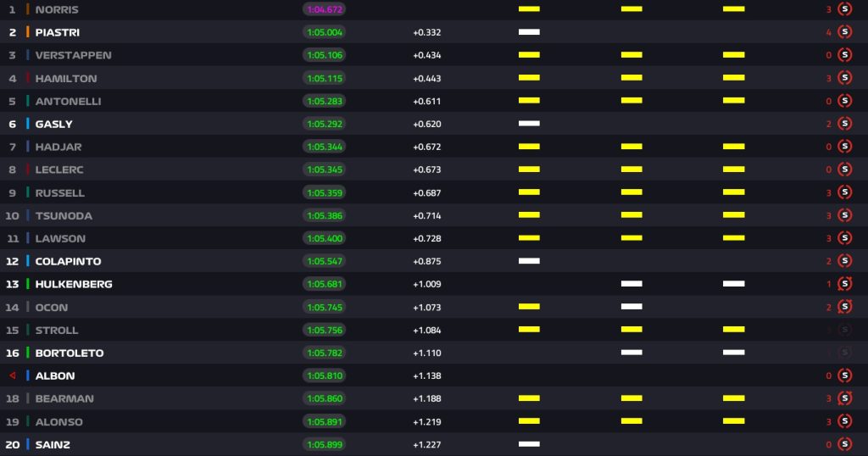
Task: Open the HULKENBERG driver name
Action: point(74,284)
